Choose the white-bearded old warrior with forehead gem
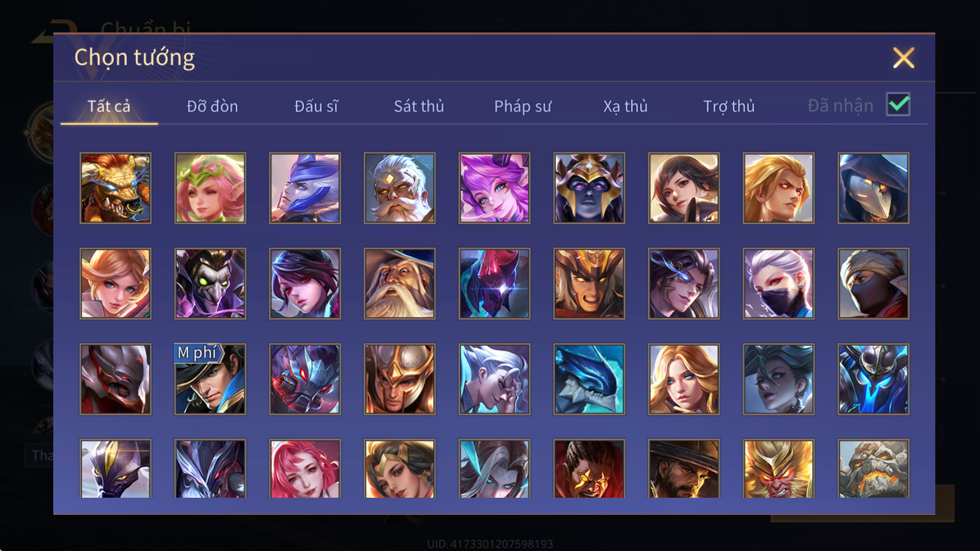Image resolution: width=980 pixels, height=551 pixels. click(x=399, y=188)
